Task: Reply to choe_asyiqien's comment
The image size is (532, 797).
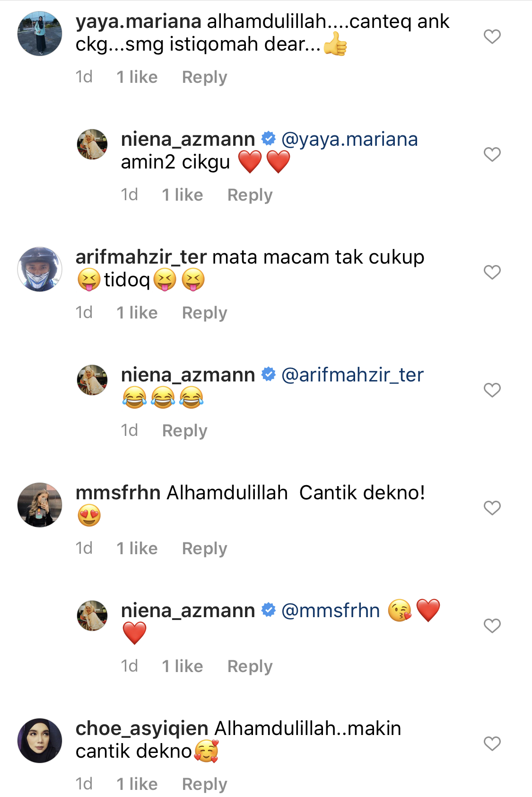Action: pos(204,784)
